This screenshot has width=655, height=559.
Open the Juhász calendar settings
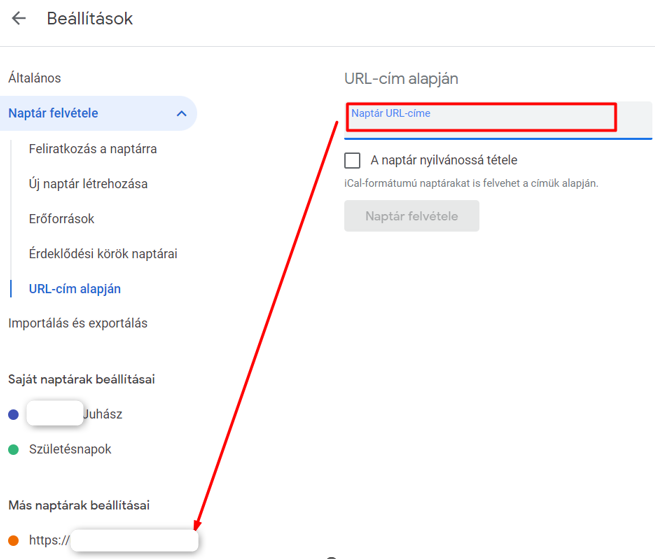75,414
